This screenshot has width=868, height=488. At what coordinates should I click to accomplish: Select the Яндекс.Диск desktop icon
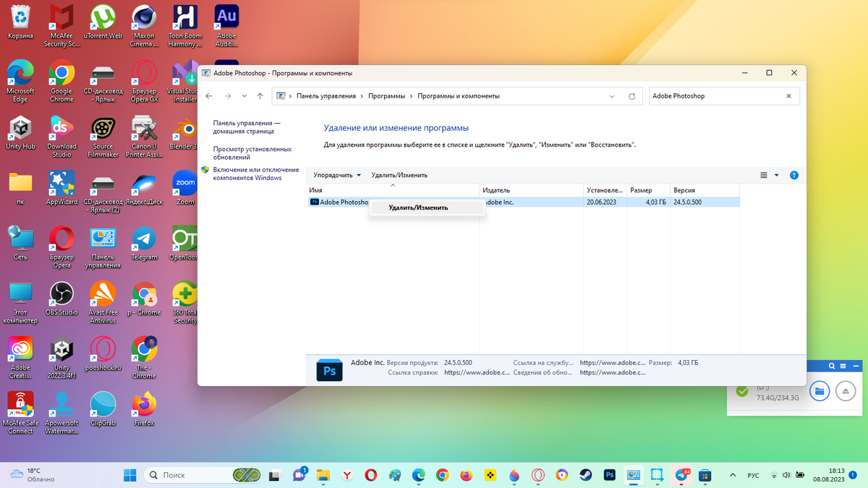(x=144, y=189)
